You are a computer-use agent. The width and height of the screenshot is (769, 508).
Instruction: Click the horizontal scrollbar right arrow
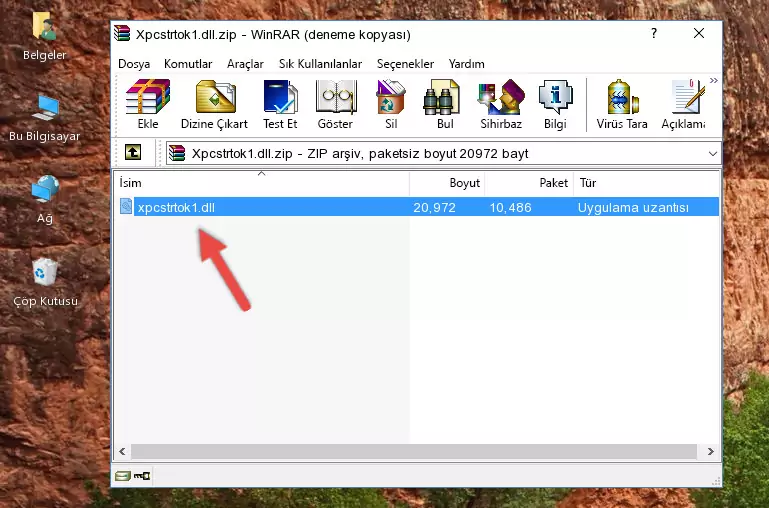[711, 452]
